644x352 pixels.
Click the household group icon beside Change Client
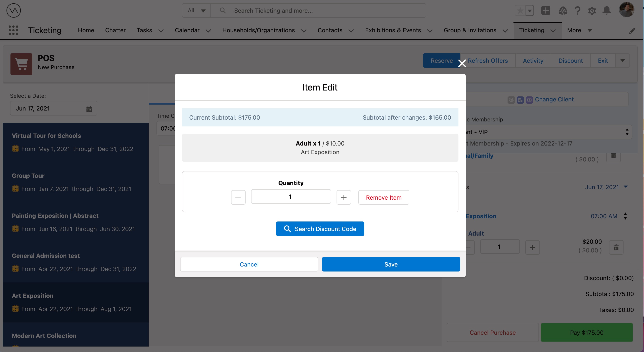511,100
